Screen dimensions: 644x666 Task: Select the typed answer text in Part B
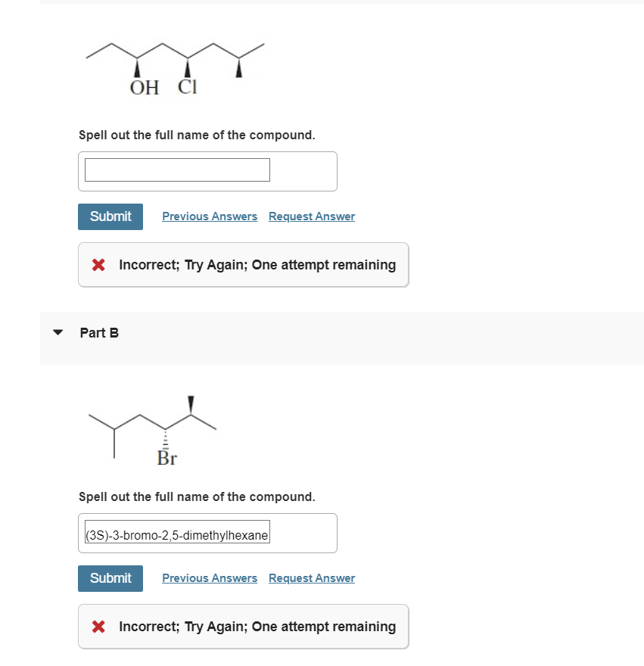(176, 534)
